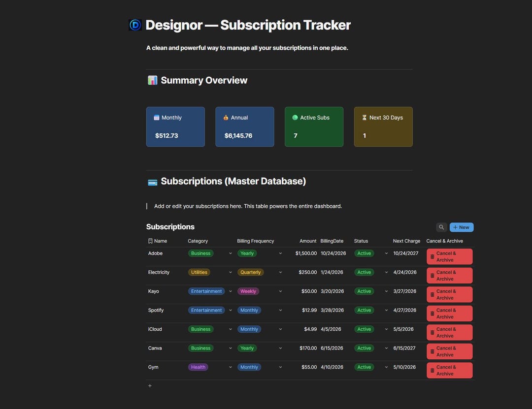Click the green dot on Active Subs card
This screenshot has height=409, width=532.
point(295,118)
